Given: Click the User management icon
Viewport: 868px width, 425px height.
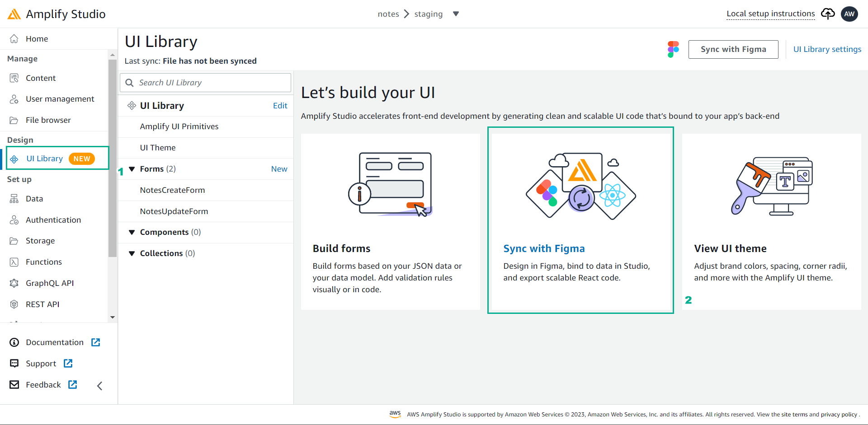Looking at the screenshot, I should click(14, 99).
